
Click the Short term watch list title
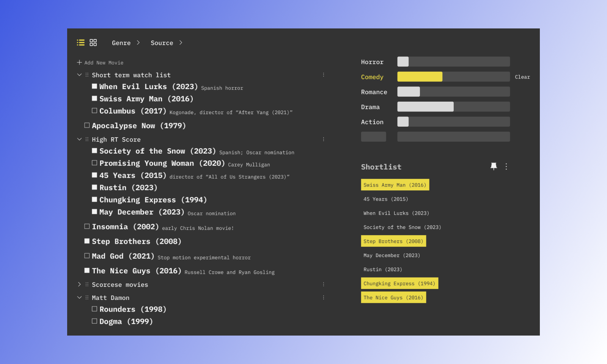pyautogui.click(x=131, y=75)
